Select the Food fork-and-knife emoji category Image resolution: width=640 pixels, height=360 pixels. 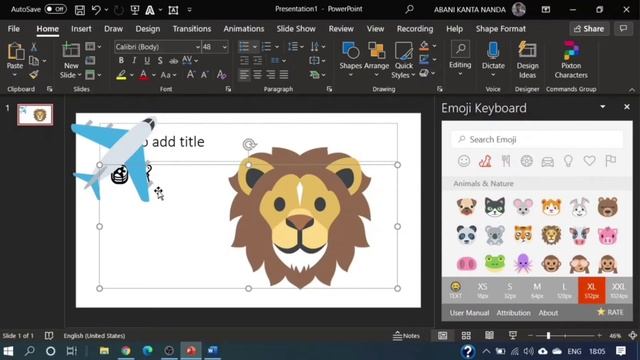pyautogui.click(x=506, y=161)
